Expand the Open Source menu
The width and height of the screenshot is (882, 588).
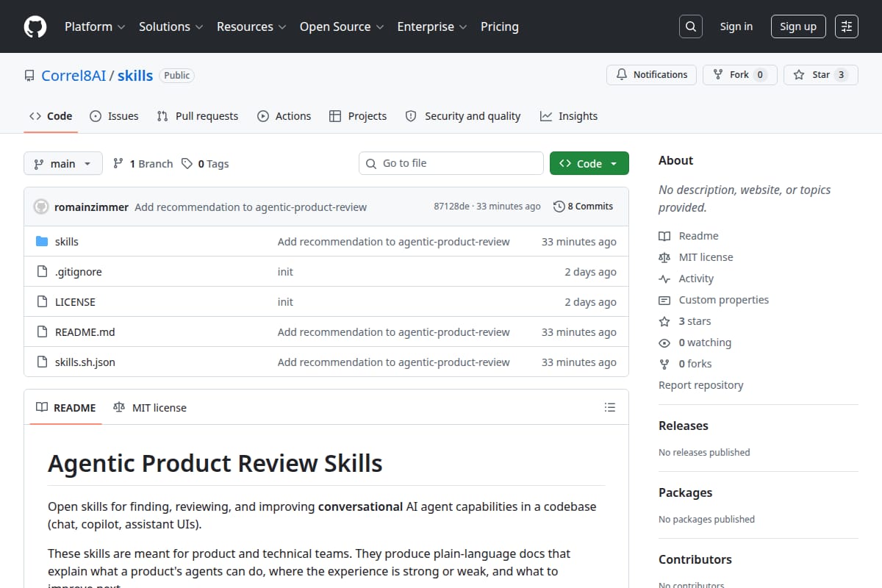[341, 26]
